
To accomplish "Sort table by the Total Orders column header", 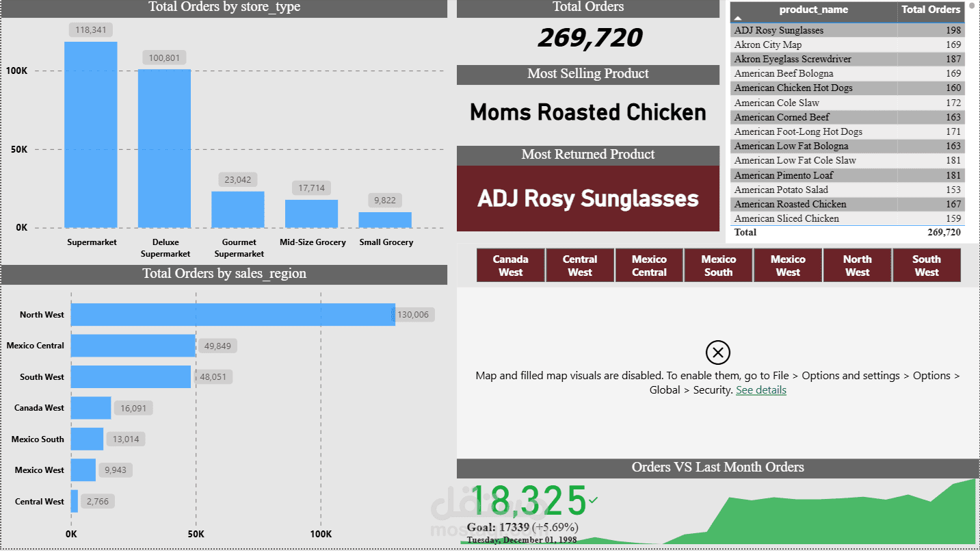I will [x=931, y=10].
